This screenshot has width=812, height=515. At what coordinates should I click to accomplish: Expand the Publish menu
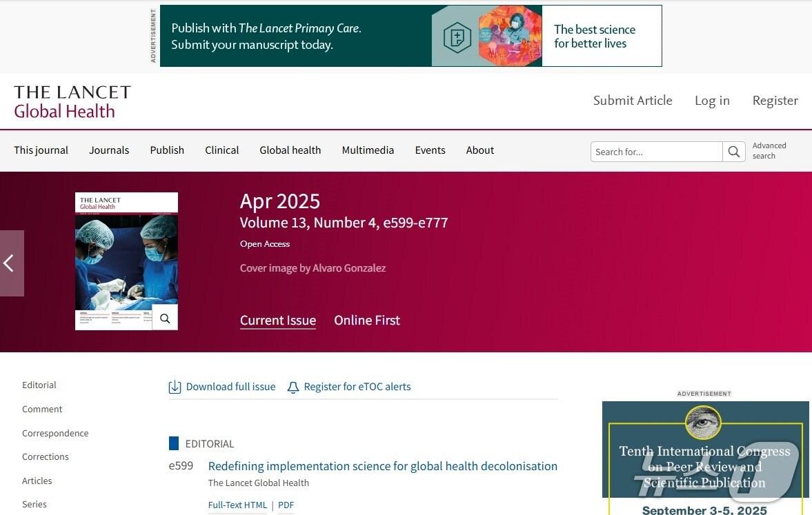coord(167,150)
